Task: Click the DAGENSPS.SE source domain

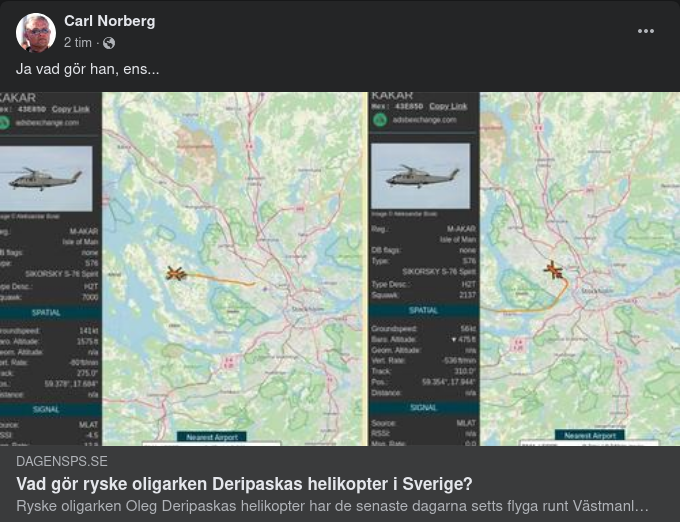Action: coord(61,462)
